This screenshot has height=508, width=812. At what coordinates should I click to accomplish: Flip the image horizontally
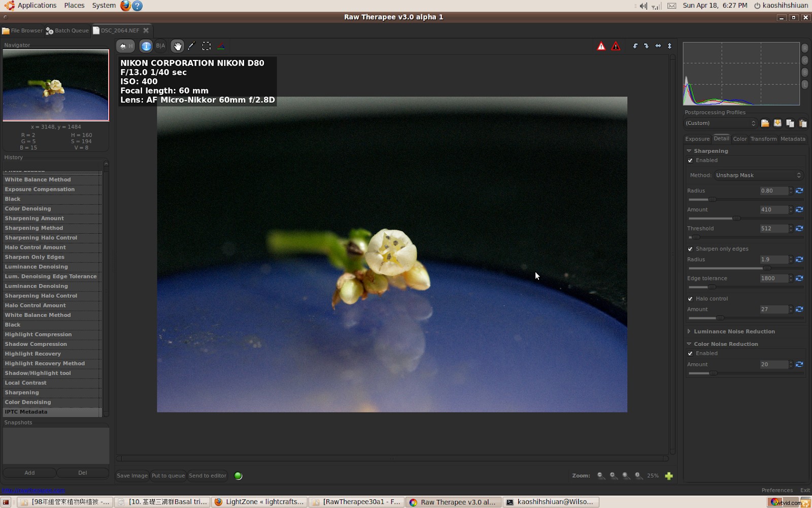(x=658, y=46)
